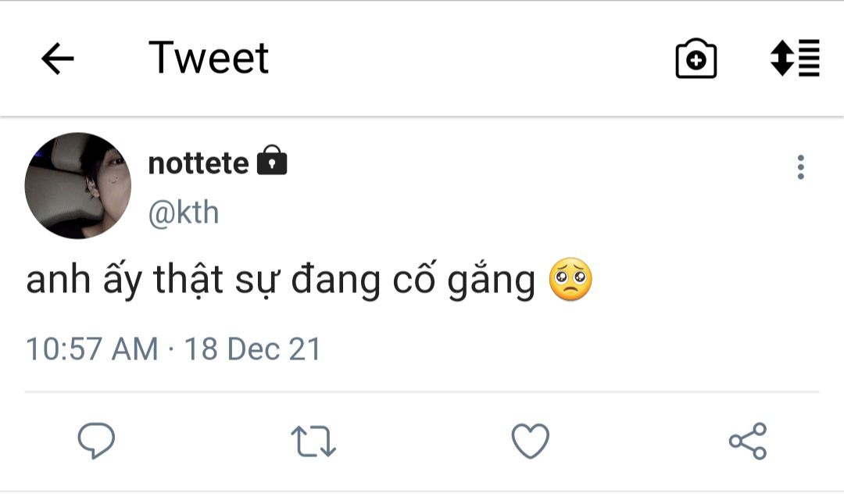The height and width of the screenshot is (504, 844).
Task: Open the camera plus icon
Action: tap(696, 59)
